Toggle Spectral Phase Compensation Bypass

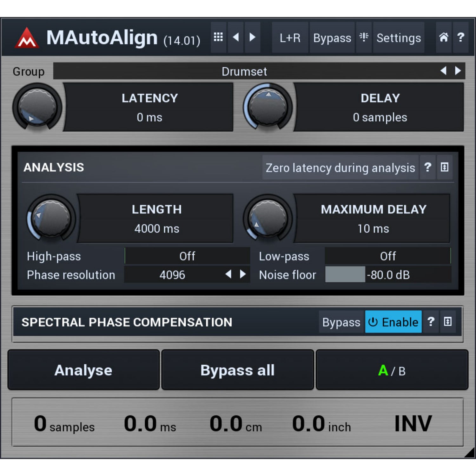(x=341, y=322)
